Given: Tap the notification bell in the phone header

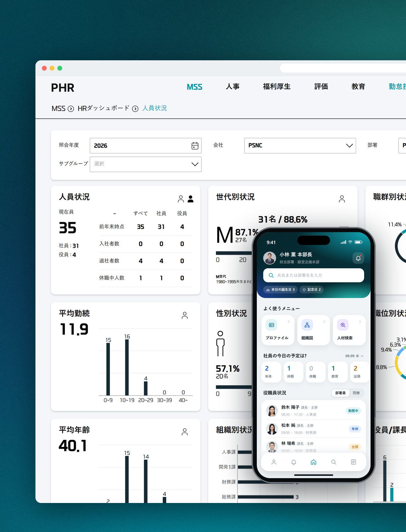Looking at the screenshot, I should 358,258.
